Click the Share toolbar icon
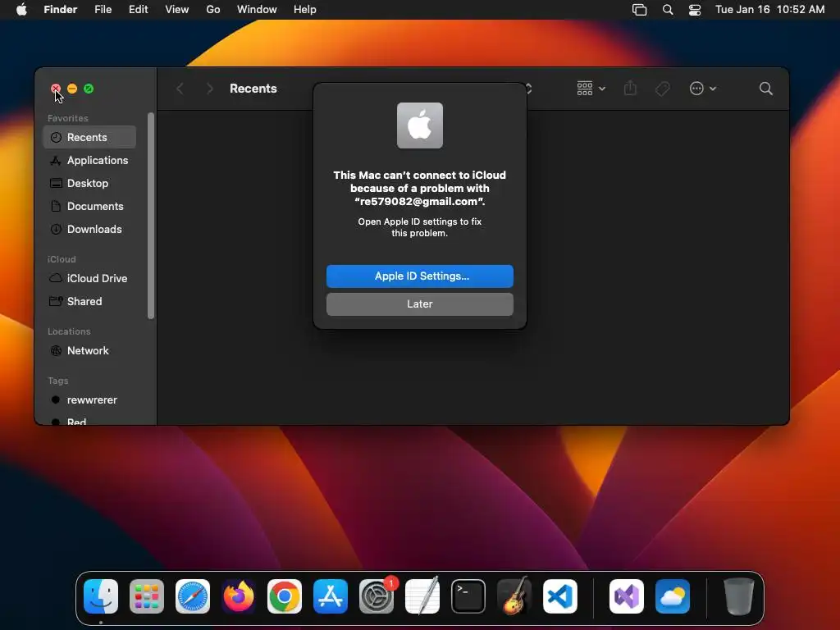Image resolution: width=840 pixels, height=630 pixels. 631,89
